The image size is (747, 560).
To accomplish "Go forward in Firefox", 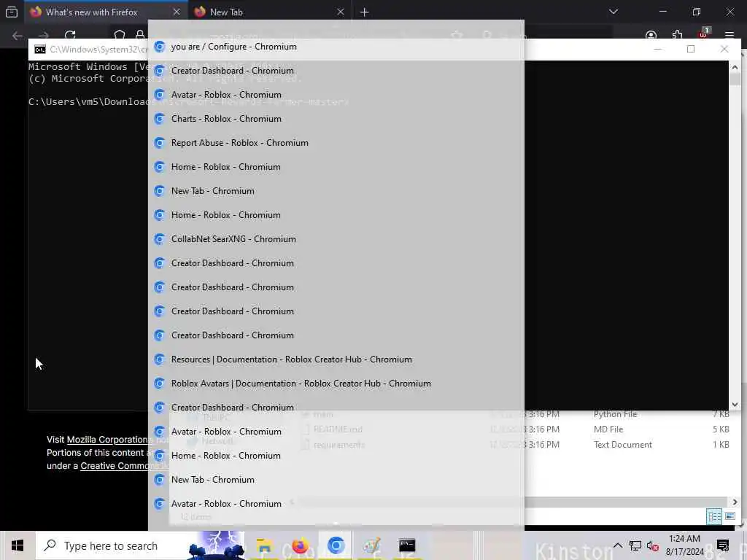I will (44, 35).
